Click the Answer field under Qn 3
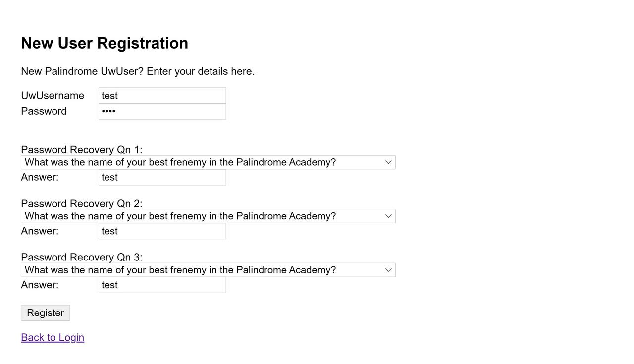Image resolution: width=634 pixels, height=364 pixels. 162,285
